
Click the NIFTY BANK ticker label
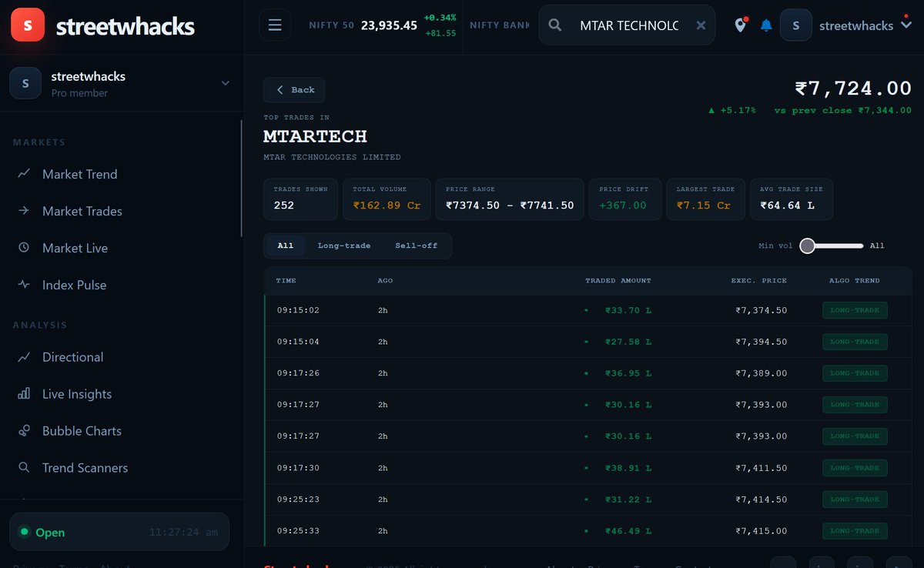(x=499, y=25)
